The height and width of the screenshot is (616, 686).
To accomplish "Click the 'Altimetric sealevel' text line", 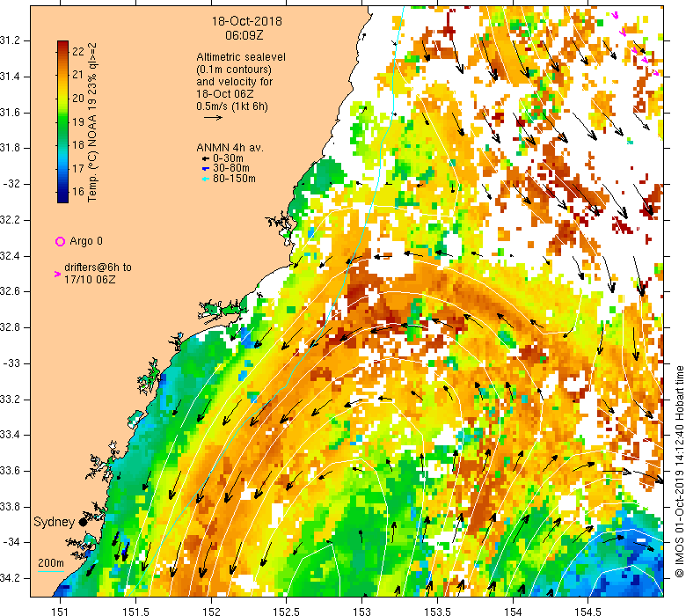I will pos(241,57).
